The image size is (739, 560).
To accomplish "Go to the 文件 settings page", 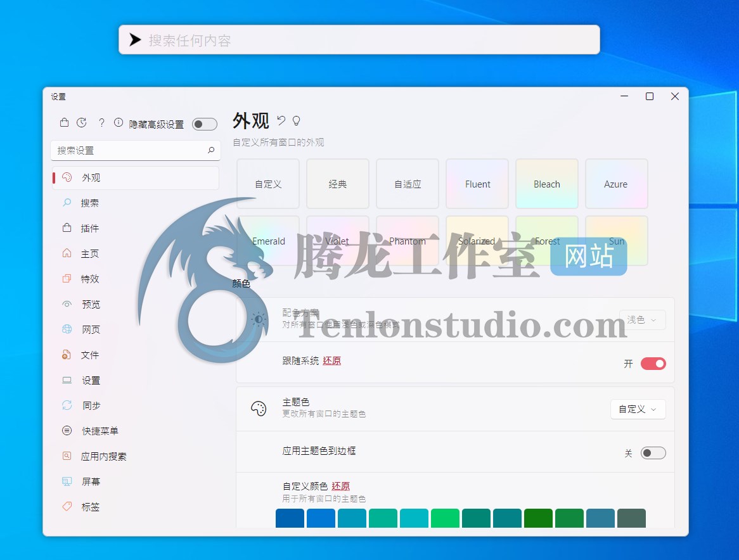I will (x=136, y=355).
